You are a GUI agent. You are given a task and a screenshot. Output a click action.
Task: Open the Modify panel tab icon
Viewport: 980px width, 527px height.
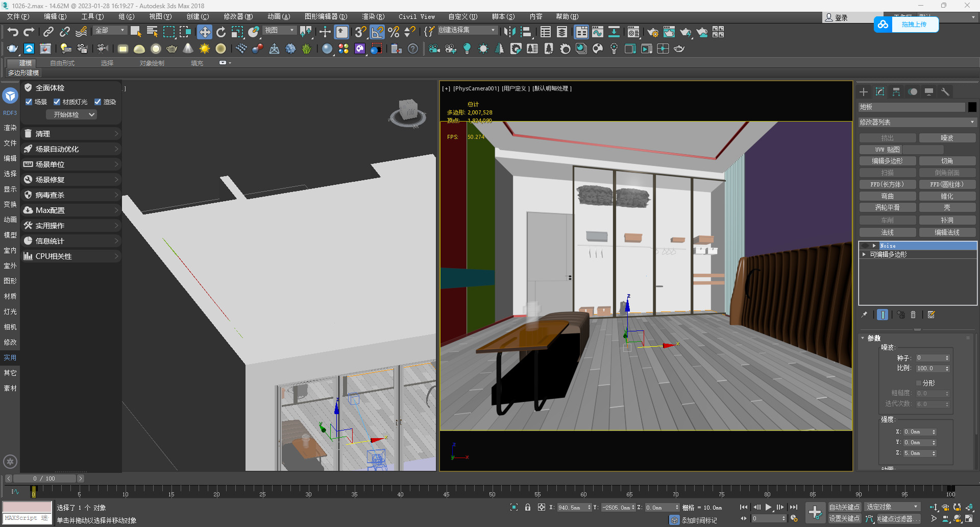pyautogui.click(x=880, y=92)
